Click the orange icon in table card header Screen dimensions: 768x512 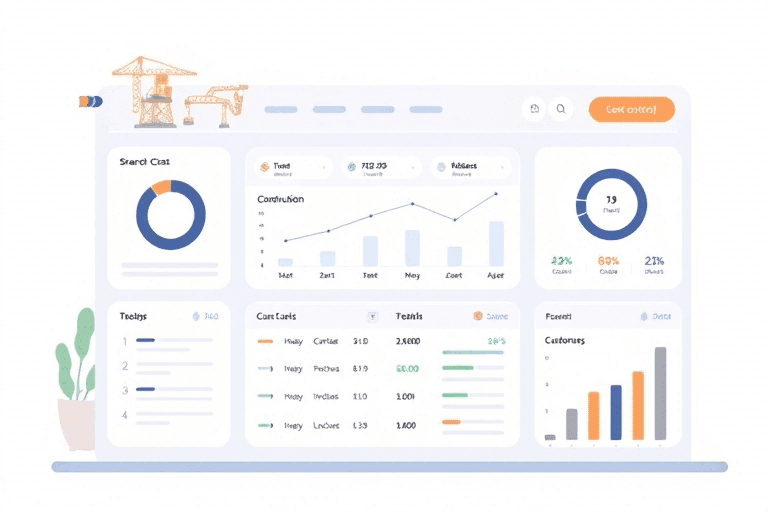[477, 316]
